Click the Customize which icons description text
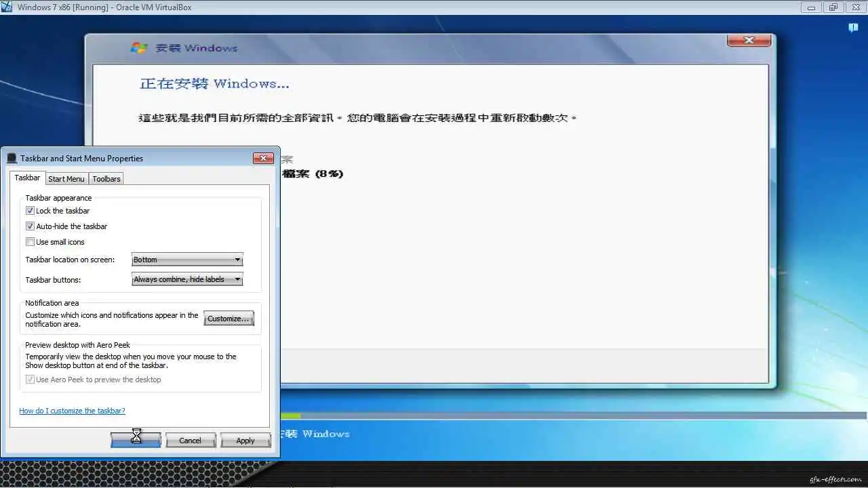Image resolution: width=868 pixels, height=488 pixels. point(112,319)
